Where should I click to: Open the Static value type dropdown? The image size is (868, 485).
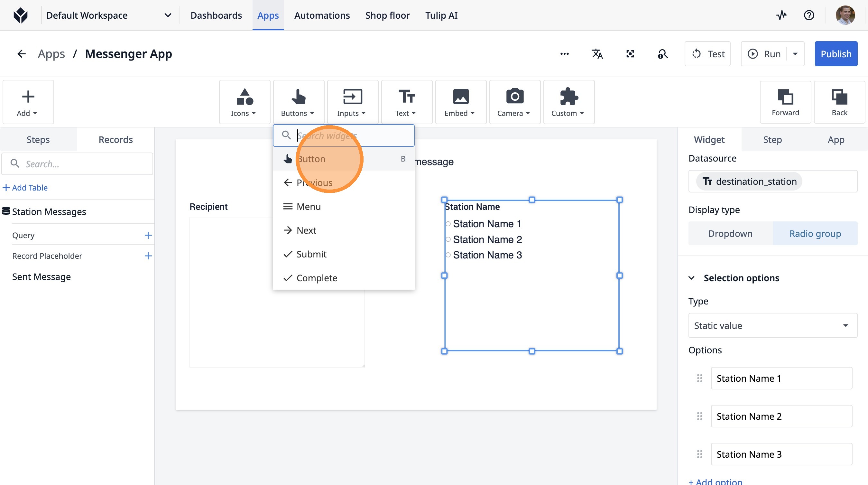click(773, 326)
